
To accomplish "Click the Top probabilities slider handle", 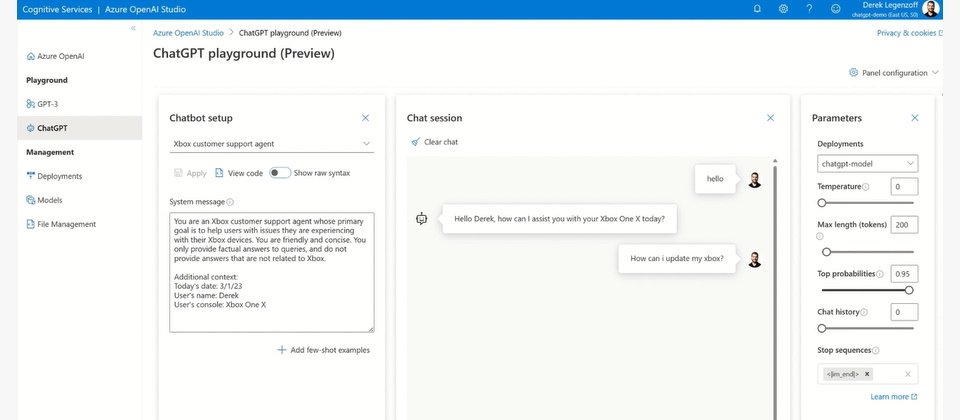I will (909, 290).
